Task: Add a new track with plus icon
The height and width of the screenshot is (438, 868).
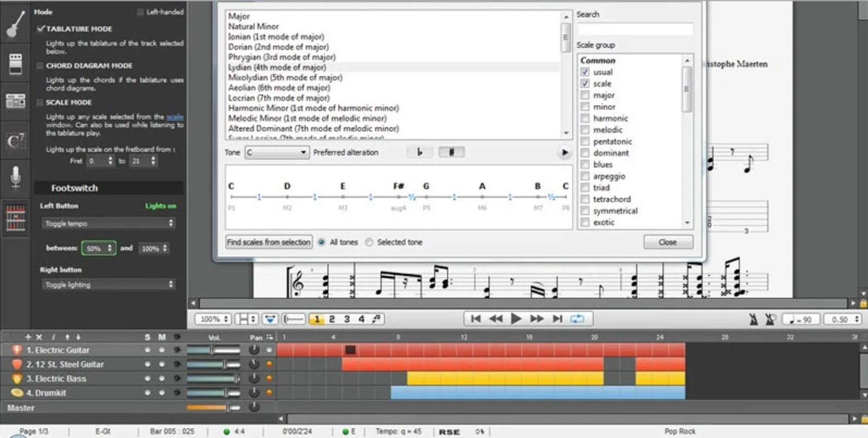Action: (28, 337)
